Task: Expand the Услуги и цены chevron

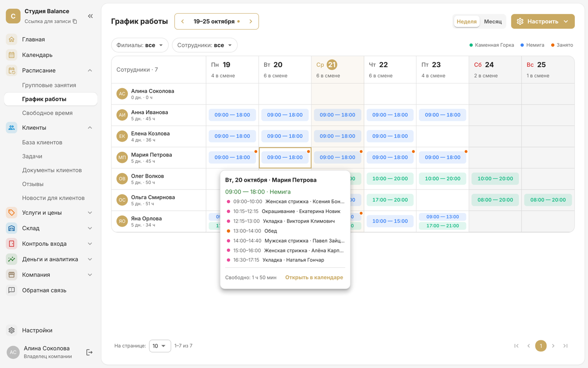Action: 90,213
